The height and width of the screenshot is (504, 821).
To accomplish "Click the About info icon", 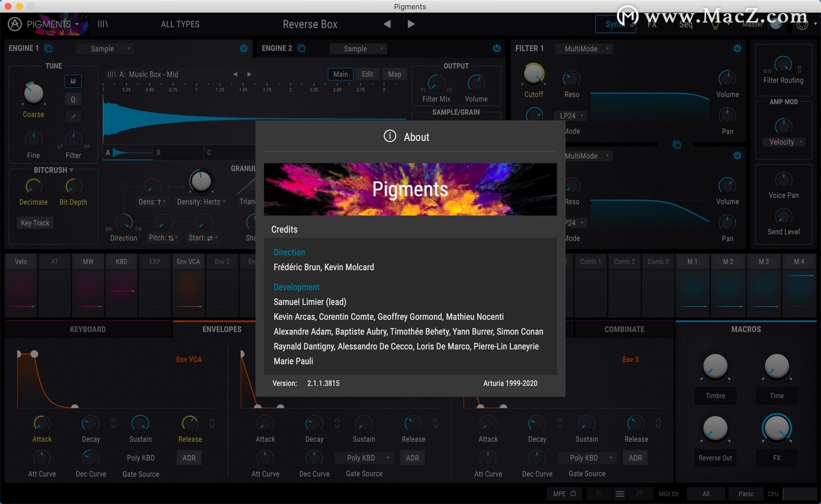I will click(390, 136).
